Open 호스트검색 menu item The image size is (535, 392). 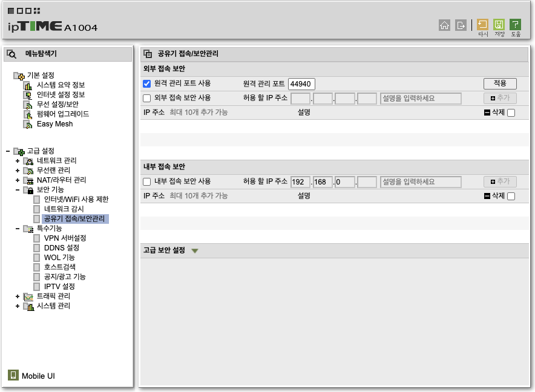click(x=60, y=267)
